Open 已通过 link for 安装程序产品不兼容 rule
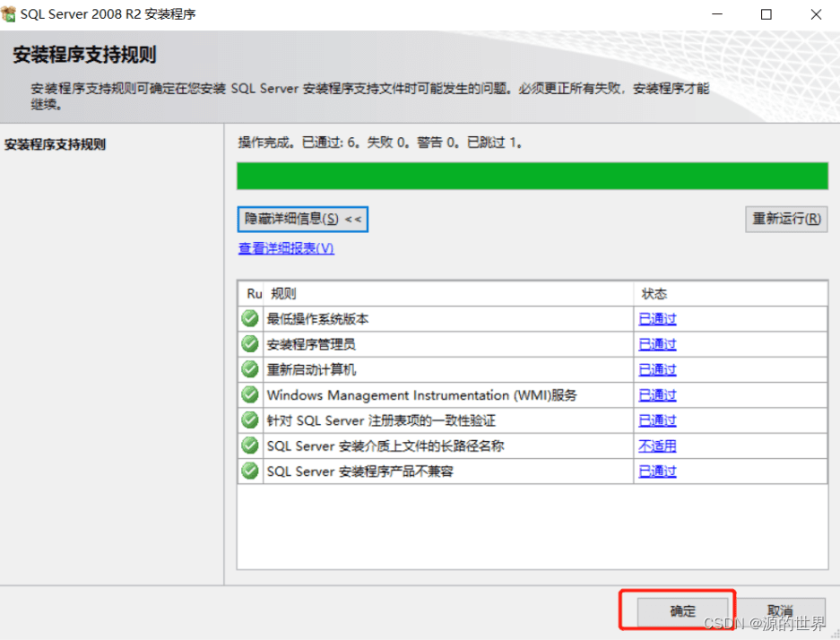Screen dimensions: 840x640 pyautogui.click(x=657, y=471)
